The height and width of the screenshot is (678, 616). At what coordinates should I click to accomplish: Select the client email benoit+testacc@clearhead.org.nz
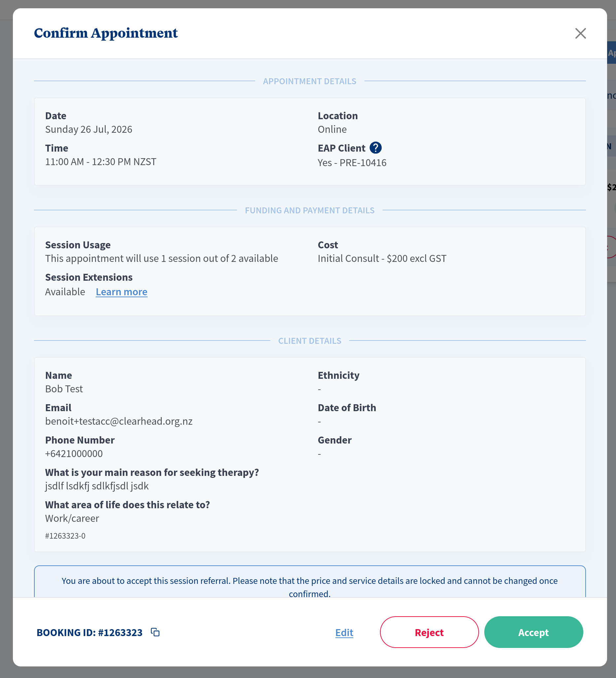(x=119, y=421)
